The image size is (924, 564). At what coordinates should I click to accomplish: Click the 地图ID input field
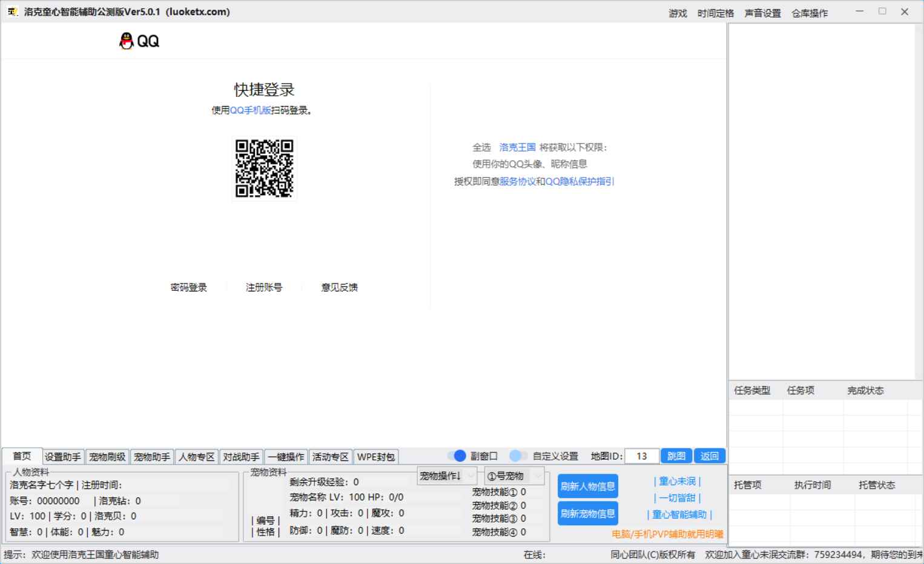[x=642, y=456]
